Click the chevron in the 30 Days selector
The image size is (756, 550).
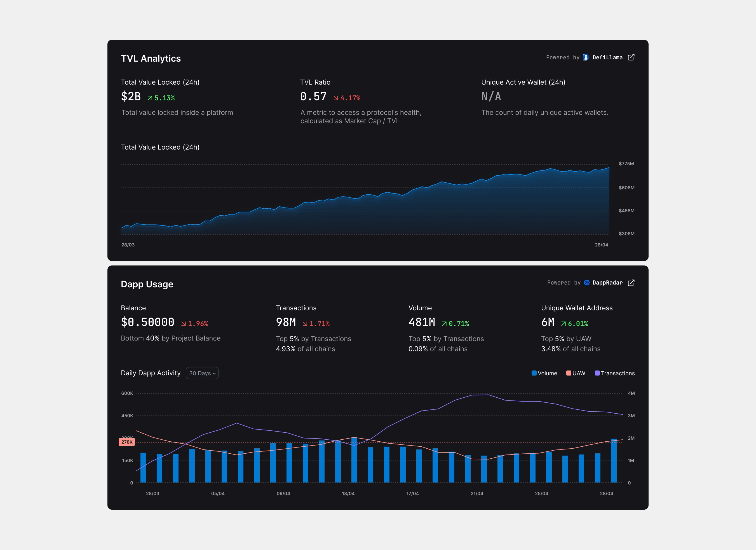pos(214,374)
